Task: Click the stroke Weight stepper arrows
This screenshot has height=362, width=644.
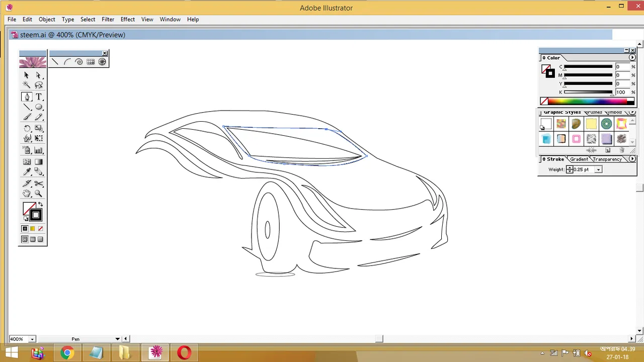Action: (x=570, y=169)
